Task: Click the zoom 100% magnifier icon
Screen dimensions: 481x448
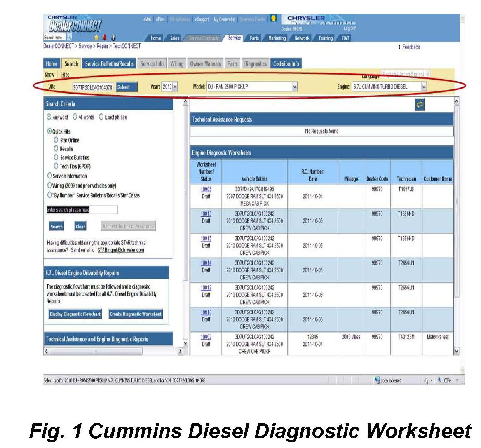Action: tap(440, 380)
